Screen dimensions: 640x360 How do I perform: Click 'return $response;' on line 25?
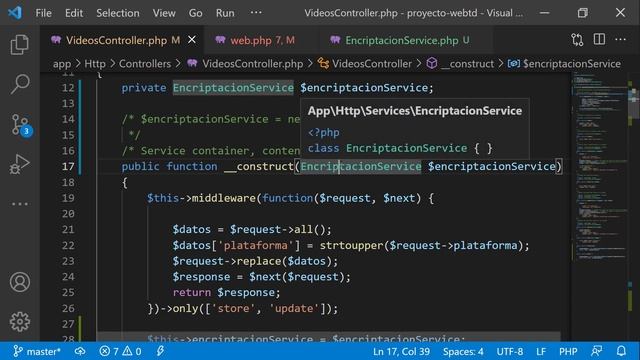[x=227, y=293]
